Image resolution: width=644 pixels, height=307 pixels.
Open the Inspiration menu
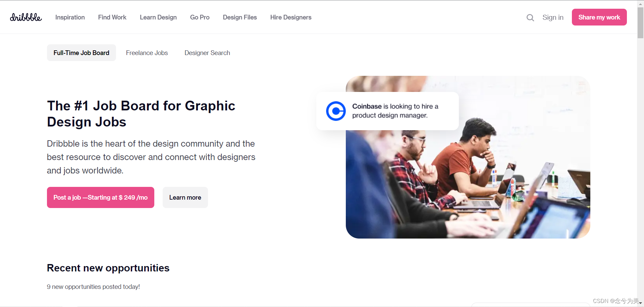click(70, 17)
